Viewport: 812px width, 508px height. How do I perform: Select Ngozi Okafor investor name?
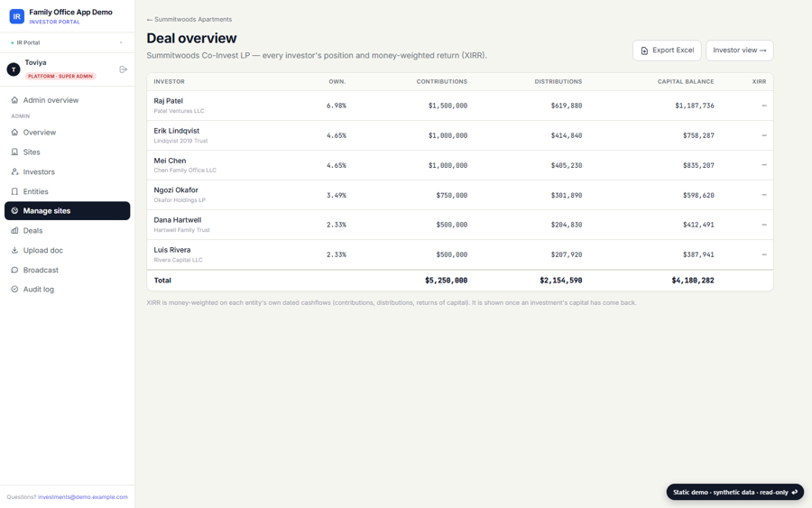click(176, 190)
